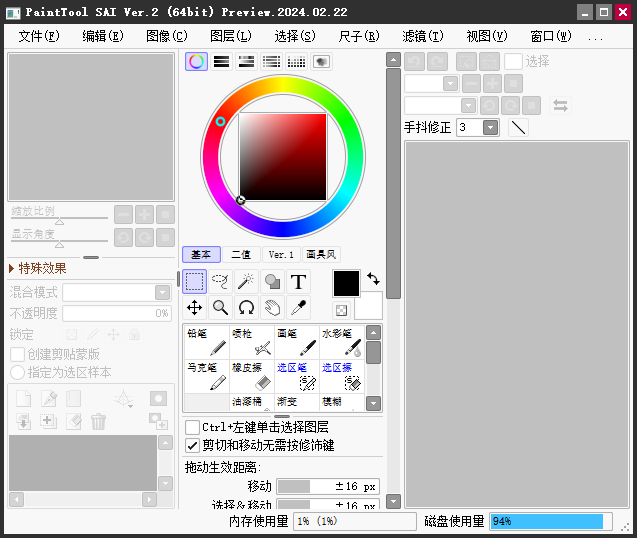This screenshot has width=637, height=538.
Task: Switch to the 基本 brush tab
Action: (201, 254)
